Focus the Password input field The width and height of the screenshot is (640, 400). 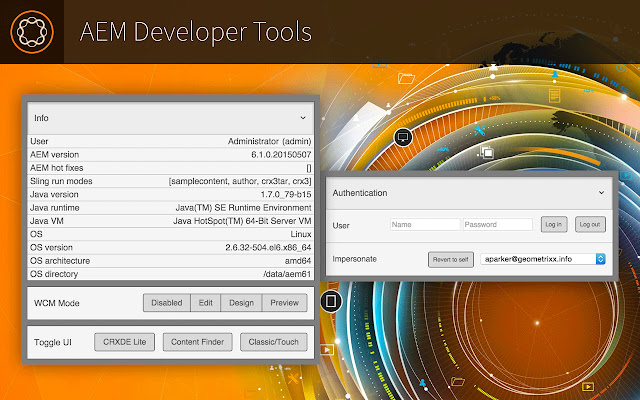pyautogui.click(x=498, y=224)
